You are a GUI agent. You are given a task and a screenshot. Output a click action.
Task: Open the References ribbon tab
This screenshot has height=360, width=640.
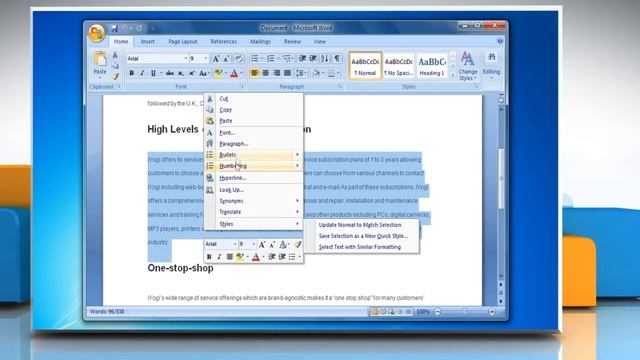point(224,42)
